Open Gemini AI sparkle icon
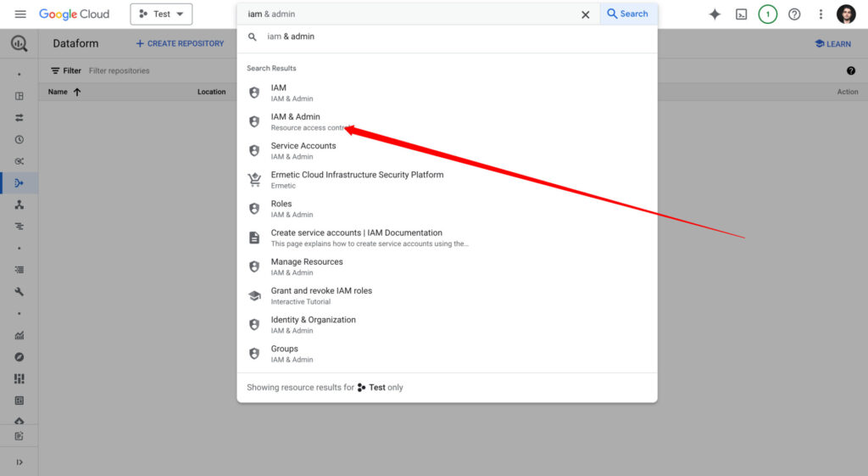 [715, 14]
